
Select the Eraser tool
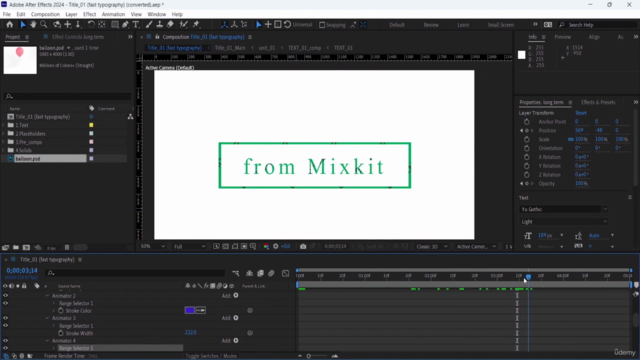click(x=171, y=25)
